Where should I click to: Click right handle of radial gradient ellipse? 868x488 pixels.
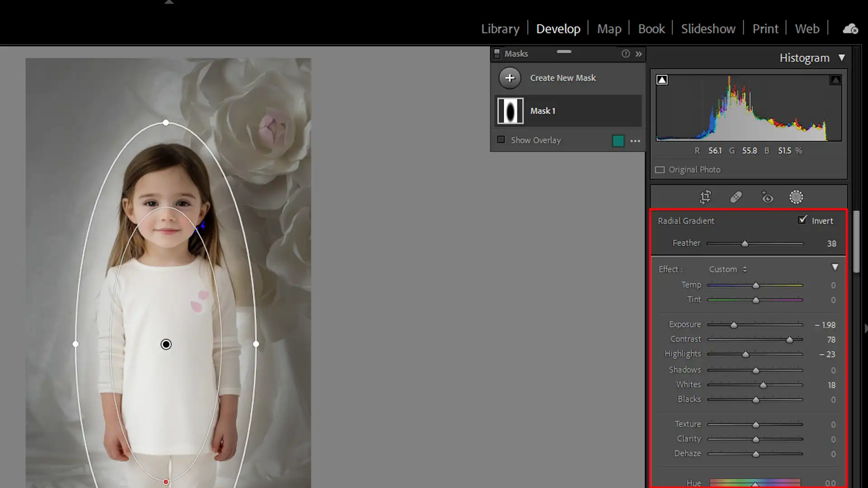(x=256, y=344)
